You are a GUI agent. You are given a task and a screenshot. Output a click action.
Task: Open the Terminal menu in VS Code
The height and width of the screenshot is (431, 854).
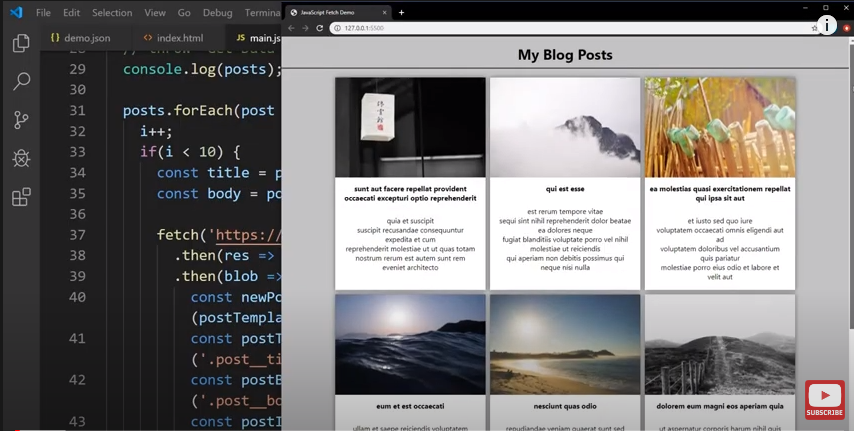(263, 13)
